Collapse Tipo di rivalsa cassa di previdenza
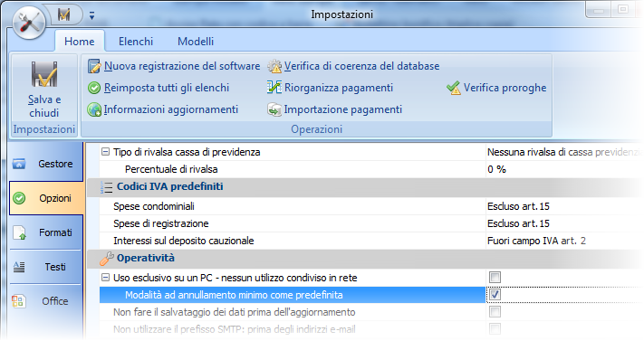Image resolution: width=644 pixels, height=341 pixels. tap(106, 152)
